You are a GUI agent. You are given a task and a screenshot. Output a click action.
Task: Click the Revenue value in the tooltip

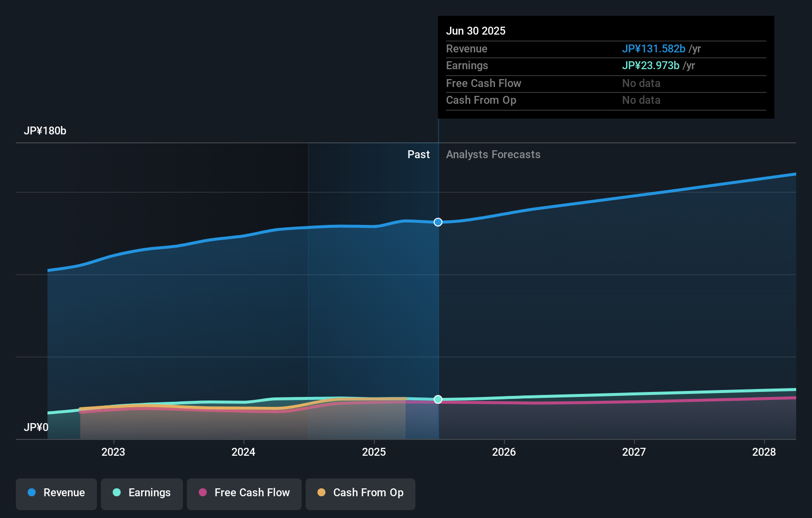click(x=654, y=49)
